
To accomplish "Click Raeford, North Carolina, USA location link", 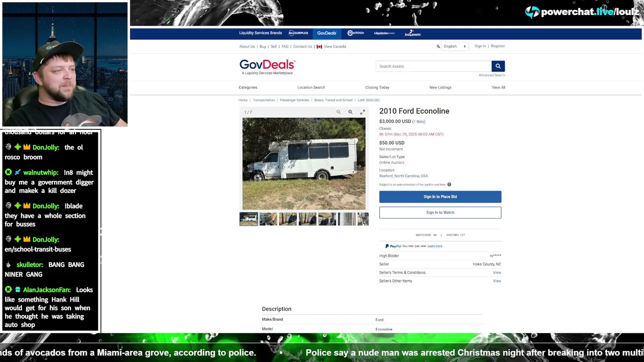I will [404, 176].
